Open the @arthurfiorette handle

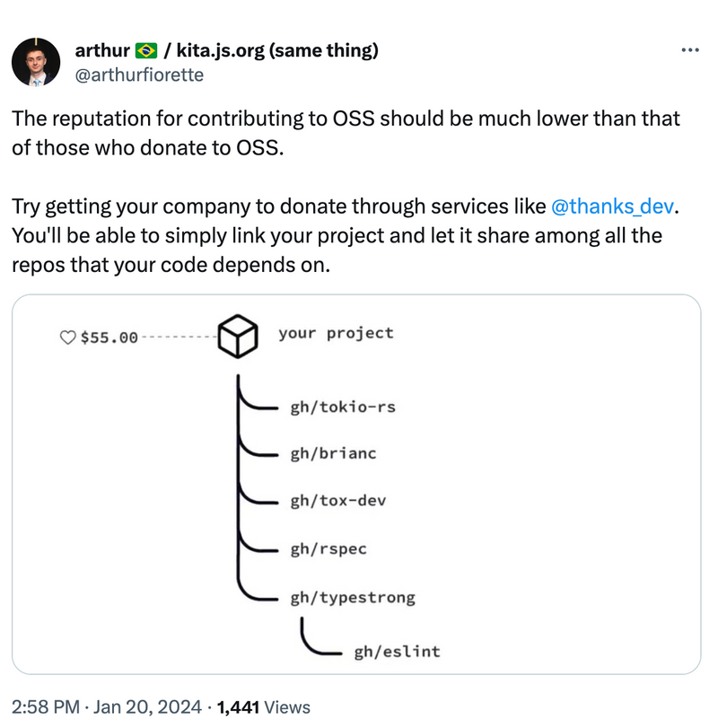[139, 75]
